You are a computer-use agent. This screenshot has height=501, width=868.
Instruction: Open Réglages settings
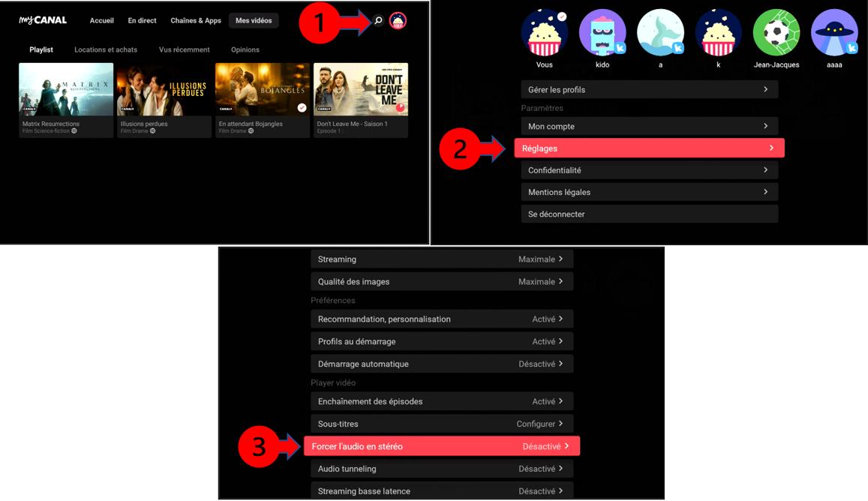(x=650, y=148)
